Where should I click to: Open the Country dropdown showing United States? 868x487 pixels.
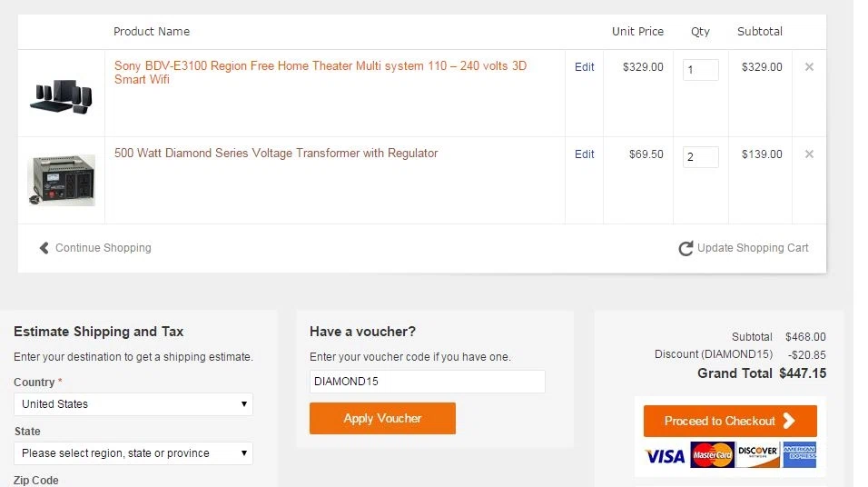[133, 404]
